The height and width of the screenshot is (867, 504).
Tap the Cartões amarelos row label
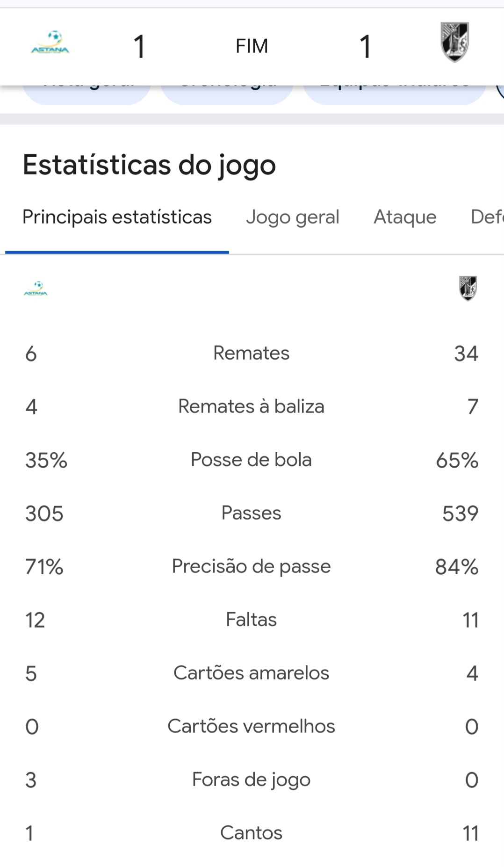point(251,673)
